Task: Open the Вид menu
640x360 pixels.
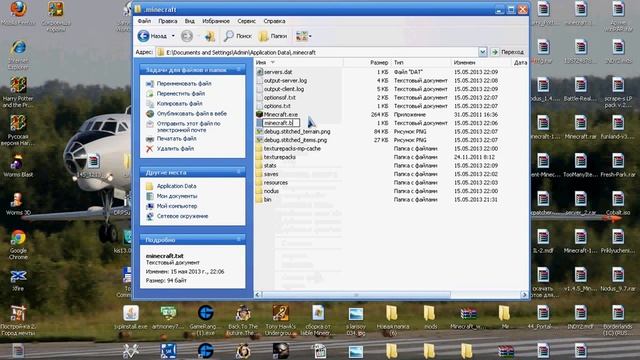Action: coord(189,21)
